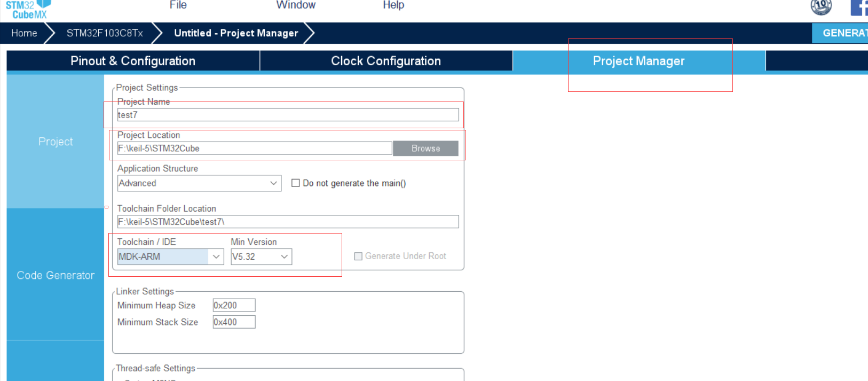Open the Toolchain / IDE MDK-ARM dropdown
This screenshot has width=868, height=381.
pyautogui.click(x=170, y=256)
